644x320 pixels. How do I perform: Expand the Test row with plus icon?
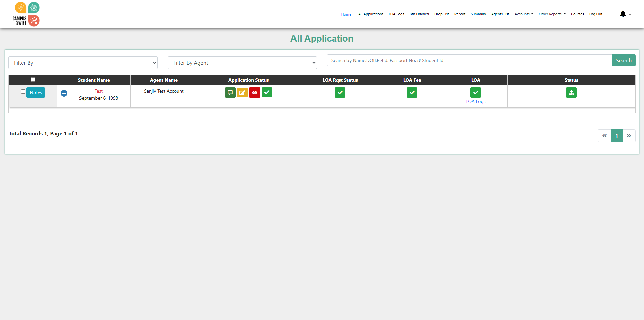[64, 93]
